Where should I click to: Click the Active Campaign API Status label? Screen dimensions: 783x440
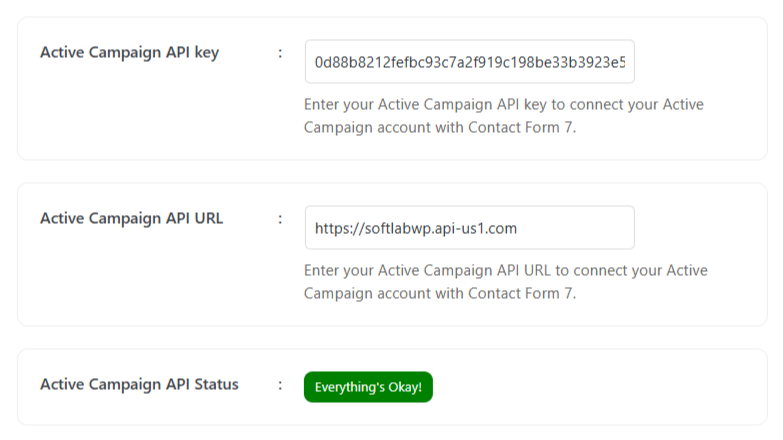139,385
